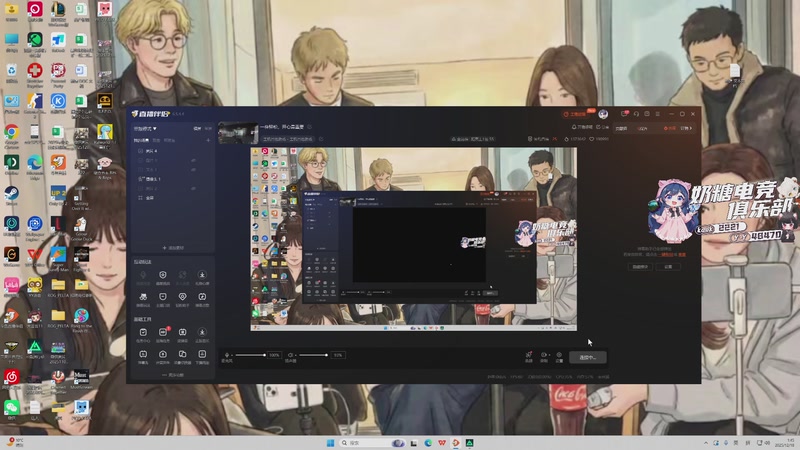Switch to the orange highlighted right panel tab
This screenshot has height=450, width=800.
(x=670, y=129)
